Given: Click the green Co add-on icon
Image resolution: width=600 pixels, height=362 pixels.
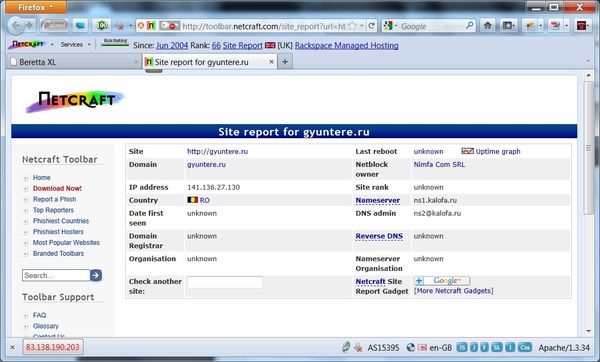Looking at the screenshot, I should click(x=102, y=26).
